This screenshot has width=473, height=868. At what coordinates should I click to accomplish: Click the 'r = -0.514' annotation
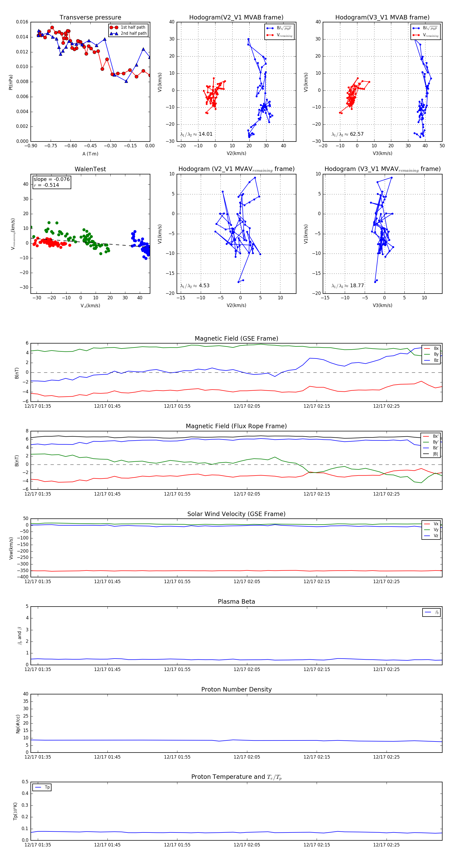pos(47,185)
